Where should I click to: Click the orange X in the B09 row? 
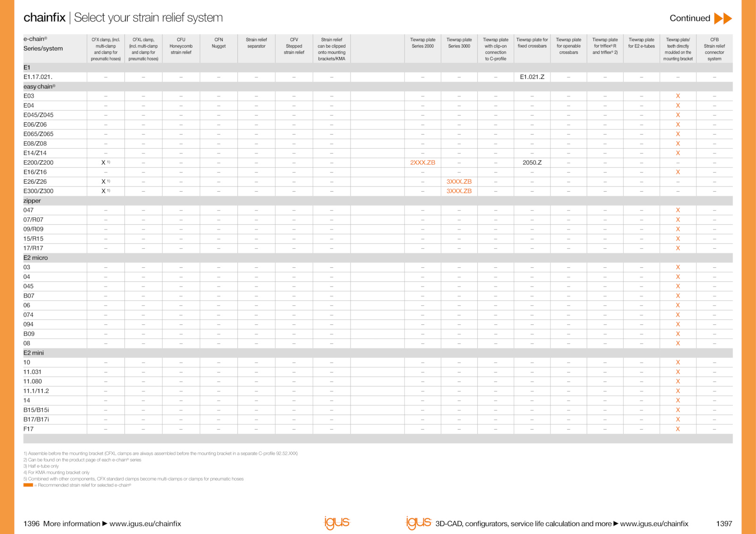point(678,334)
